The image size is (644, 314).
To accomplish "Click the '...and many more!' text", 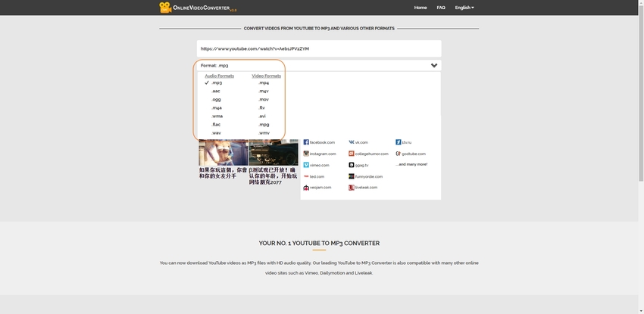I will click(x=411, y=164).
